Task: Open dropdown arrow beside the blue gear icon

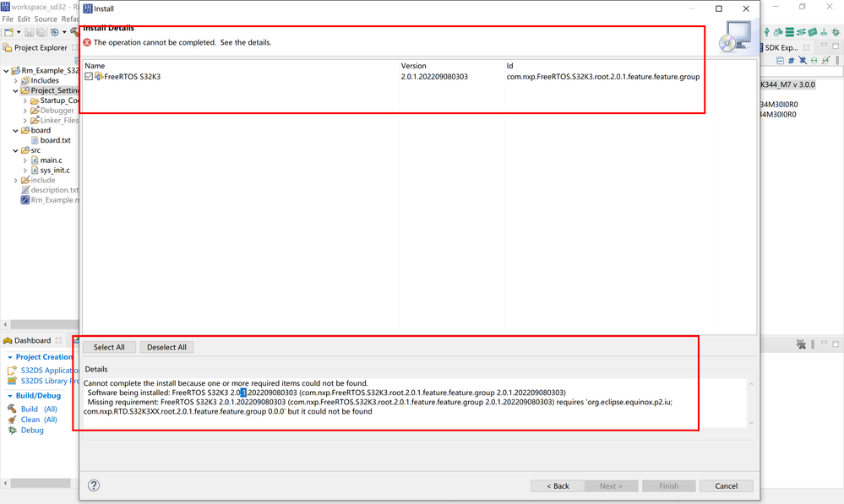Action: [64, 32]
